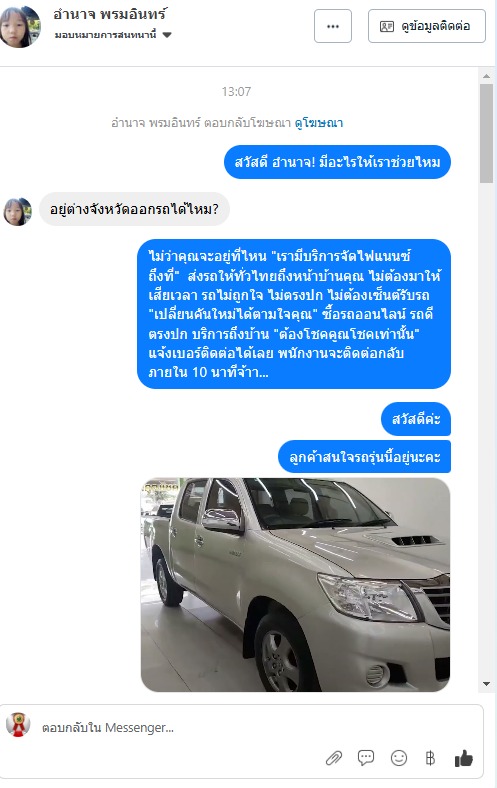Click customer name อำนาจ พรมอินทร์ in header
Image resolution: width=497 pixels, height=788 pixels.
[110, 15]
